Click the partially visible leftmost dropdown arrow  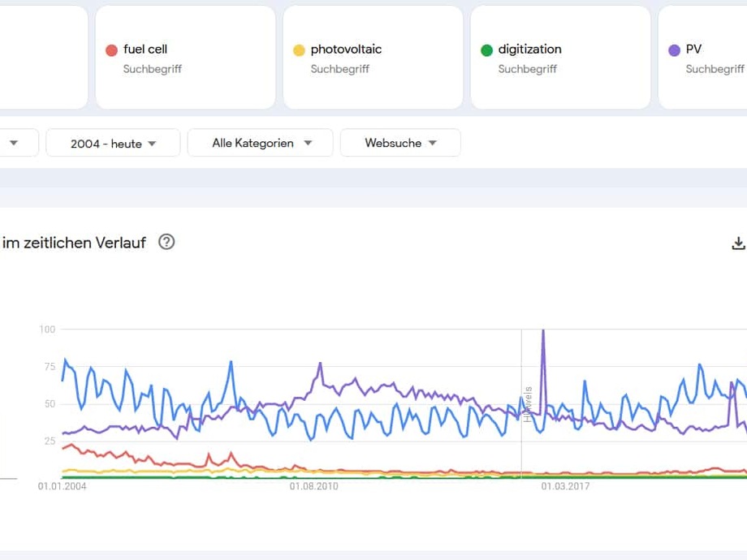pyautogui.click(x=14, y=143)
